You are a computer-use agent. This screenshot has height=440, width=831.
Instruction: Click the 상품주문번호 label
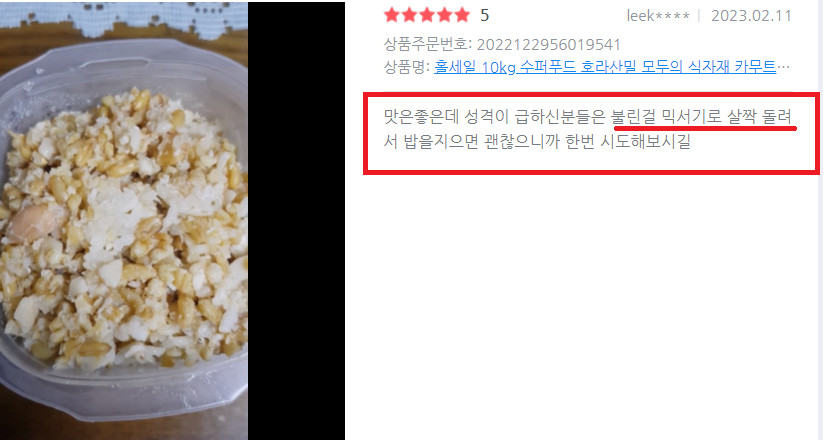pos(428,45)
